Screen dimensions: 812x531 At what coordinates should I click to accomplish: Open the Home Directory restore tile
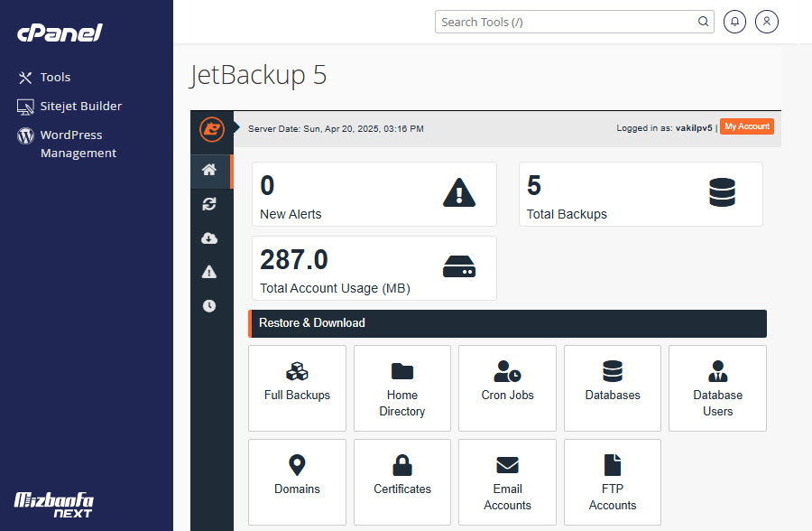[402, 388]
